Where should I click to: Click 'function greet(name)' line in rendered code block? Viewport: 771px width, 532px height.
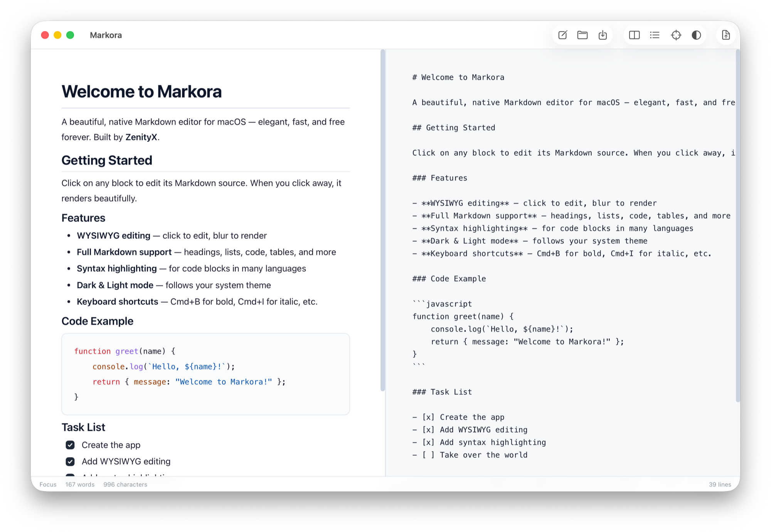pos(125,351)
